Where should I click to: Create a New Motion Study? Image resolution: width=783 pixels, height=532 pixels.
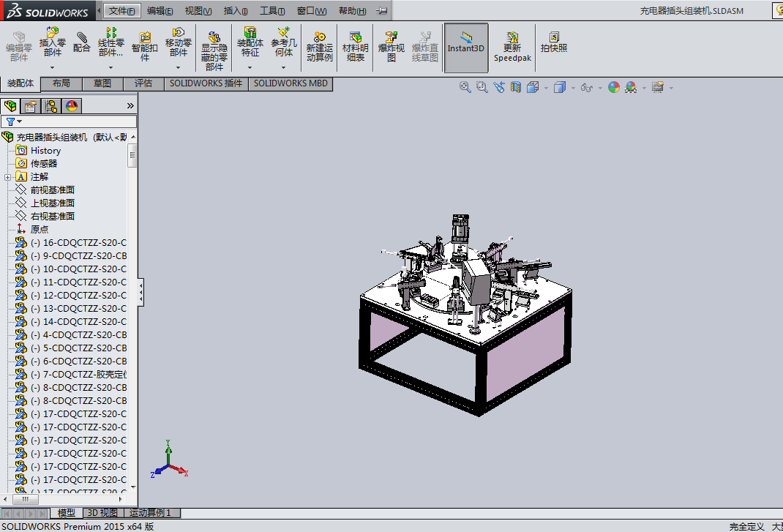tap(320, 46)
